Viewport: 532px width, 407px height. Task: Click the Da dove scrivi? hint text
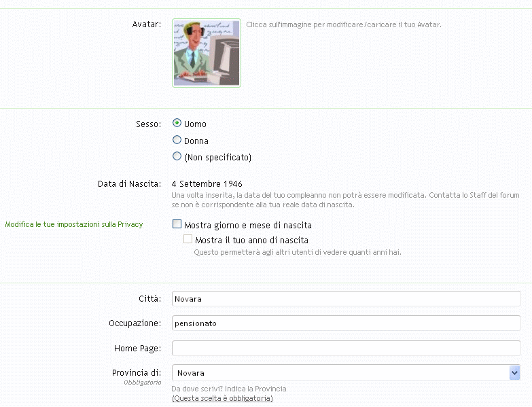tap(229, 389)
